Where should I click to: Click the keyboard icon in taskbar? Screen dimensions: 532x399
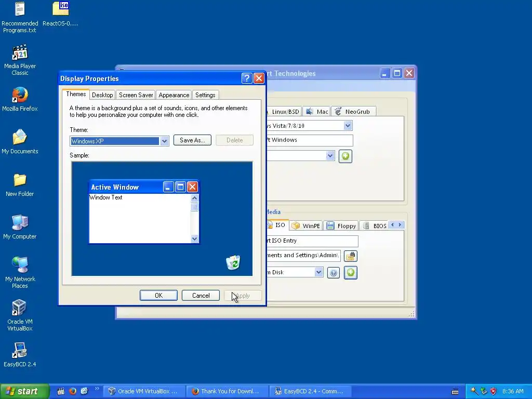(455, 392)
